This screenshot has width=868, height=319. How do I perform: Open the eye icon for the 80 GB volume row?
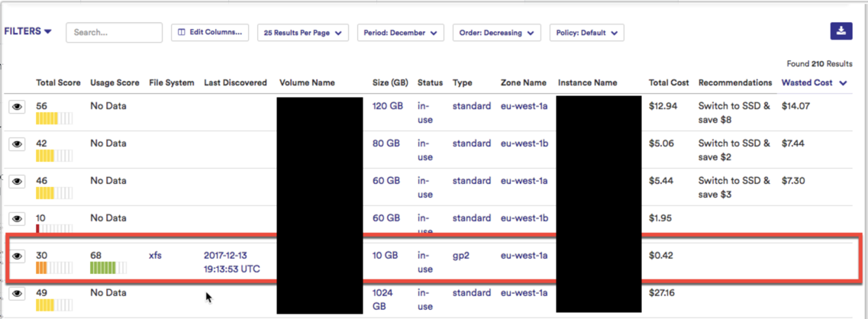pos(17,144)
